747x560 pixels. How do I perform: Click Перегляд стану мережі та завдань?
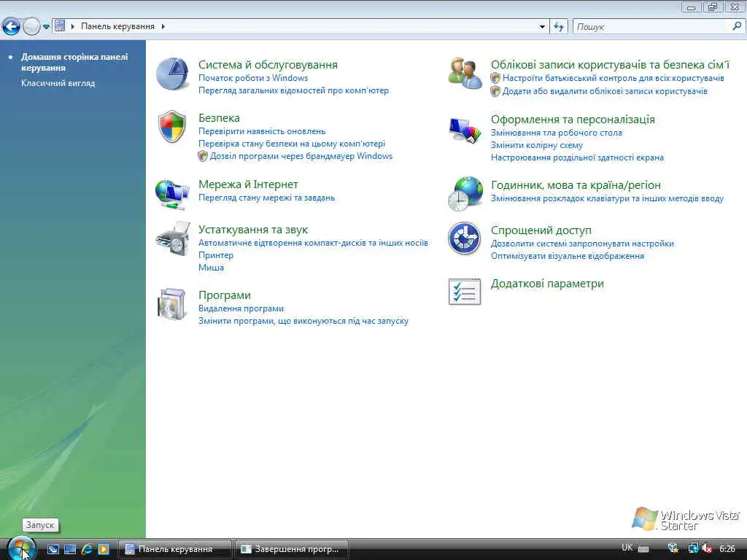(267, 197)
